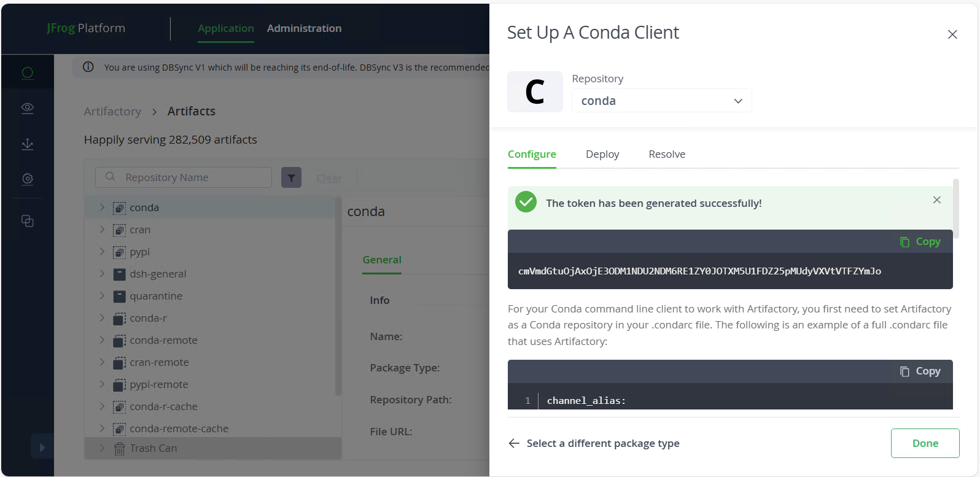Open the copy-pages icon in sidebar
Image resolution: width=980 pixels, height=477 pixels.
pos(28,221)
